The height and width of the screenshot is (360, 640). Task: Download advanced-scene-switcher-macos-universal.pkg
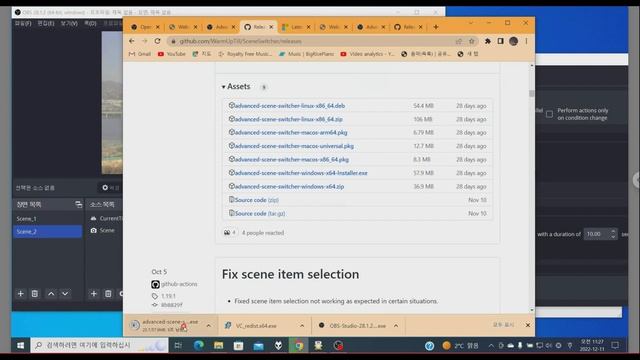coord(294,146)
